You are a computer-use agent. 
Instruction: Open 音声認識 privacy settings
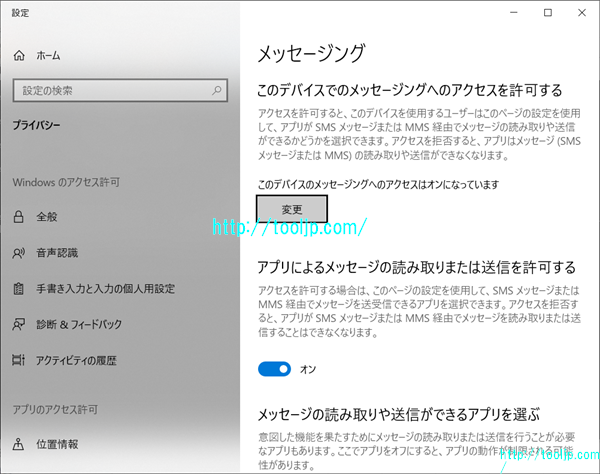point(57,253)
